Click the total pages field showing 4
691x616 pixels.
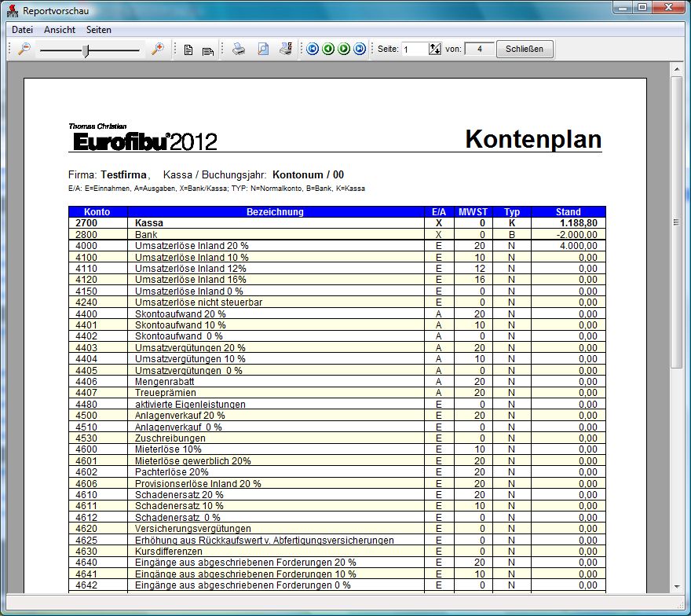pyautogui.click(x=480, y=49)
